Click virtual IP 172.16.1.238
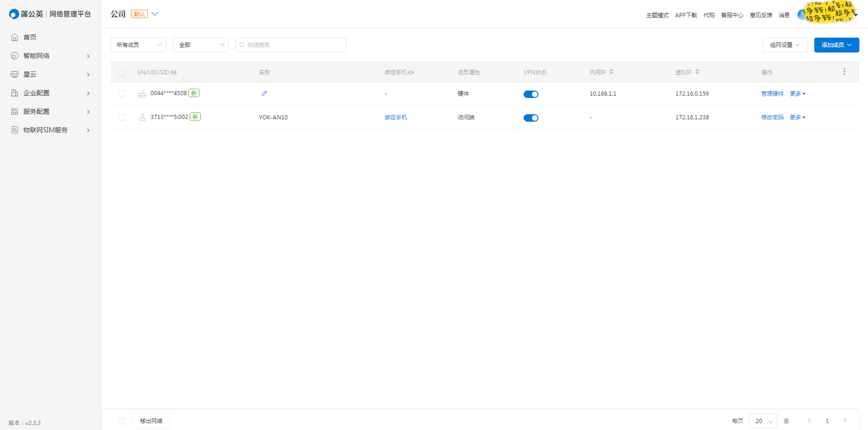This screenshot has height=430, width=868. pyautogui.click(x=692, y=117)
